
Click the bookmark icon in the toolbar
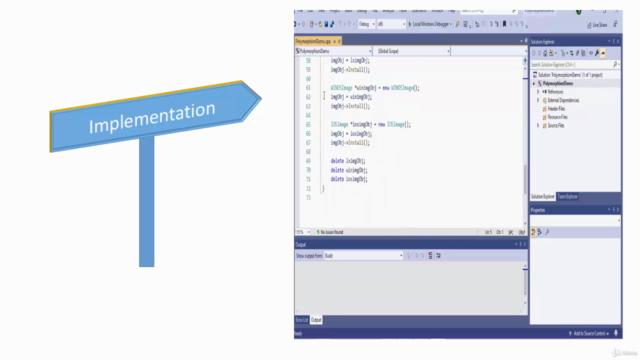click(504, 24)
